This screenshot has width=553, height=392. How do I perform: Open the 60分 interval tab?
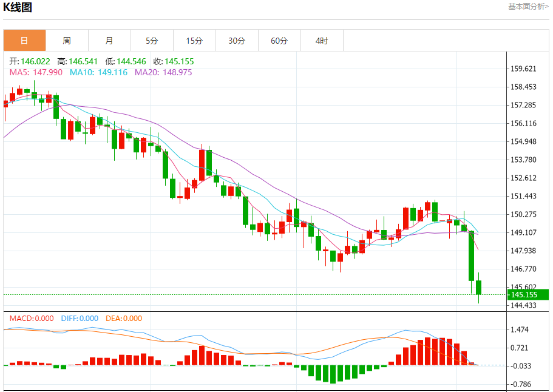point(279,41)
